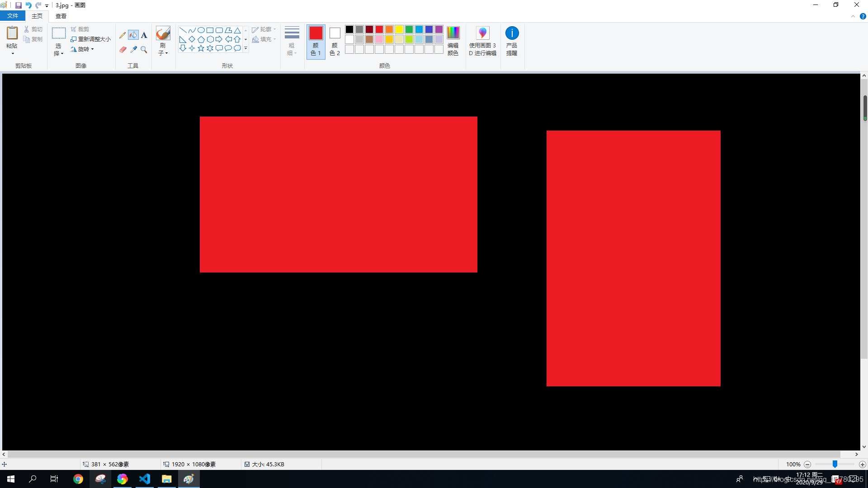This screenshot has height=488, width=868.
Task: Click the zoom in plus button
Action: click(863, 465)
